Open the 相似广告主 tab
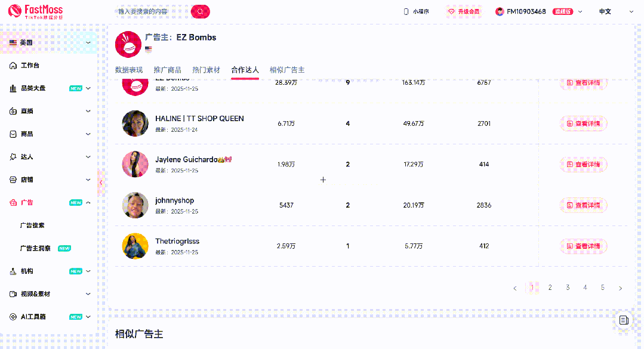Image resolution: width=644 pixels, height=349 pixels. click(x=286, y=69)
